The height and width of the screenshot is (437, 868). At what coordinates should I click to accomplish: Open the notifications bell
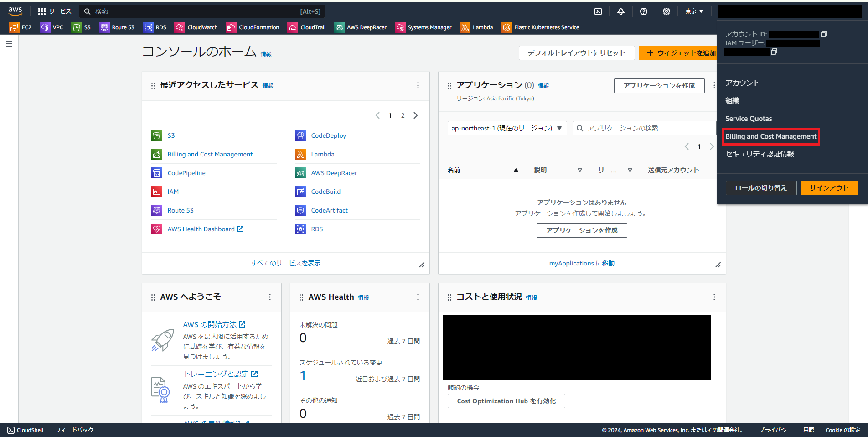click(621, 11)
